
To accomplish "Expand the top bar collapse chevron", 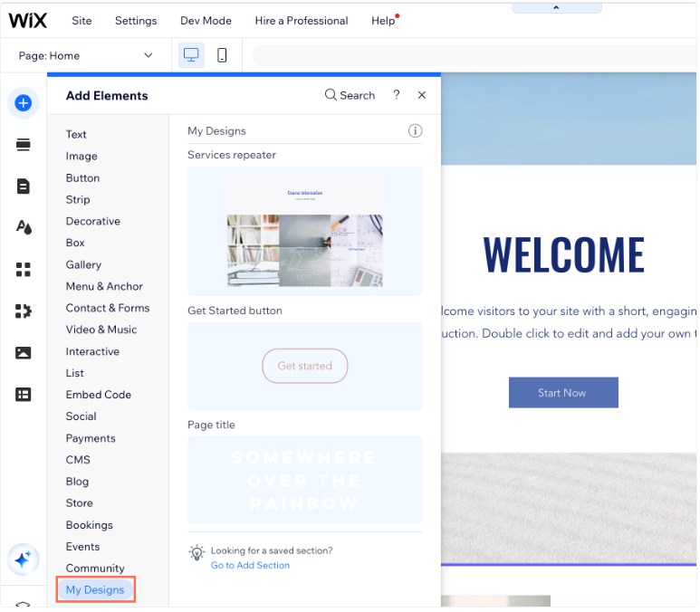I will click(556, 7).
